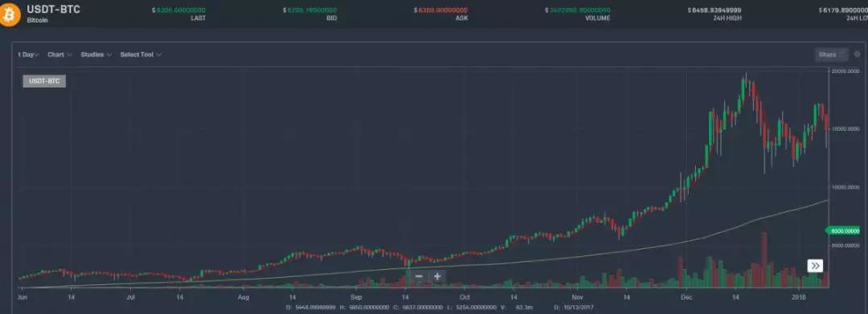Click the Dec date label on the time axis
Screen dimensions: 868x314
[x=686, y=297]
